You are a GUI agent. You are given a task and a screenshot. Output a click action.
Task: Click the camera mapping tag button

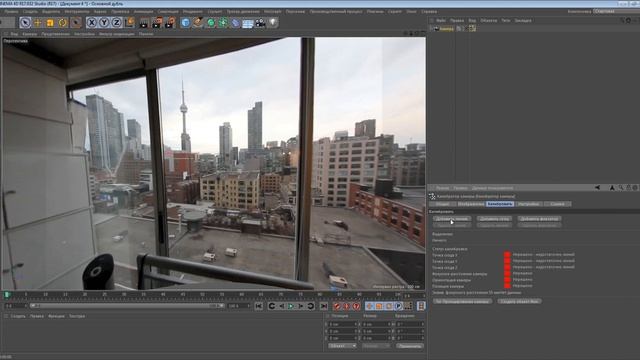tap(462, 301)
